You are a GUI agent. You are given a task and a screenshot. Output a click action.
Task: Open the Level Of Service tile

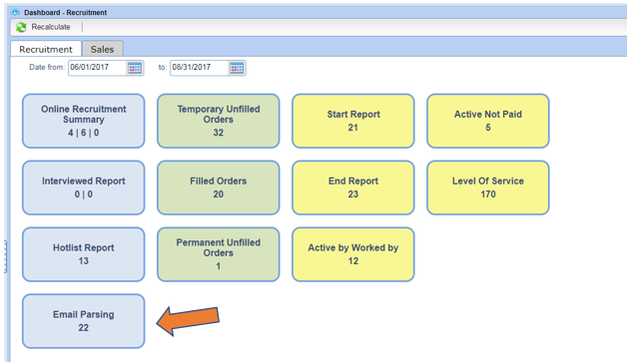pos(488,187)
